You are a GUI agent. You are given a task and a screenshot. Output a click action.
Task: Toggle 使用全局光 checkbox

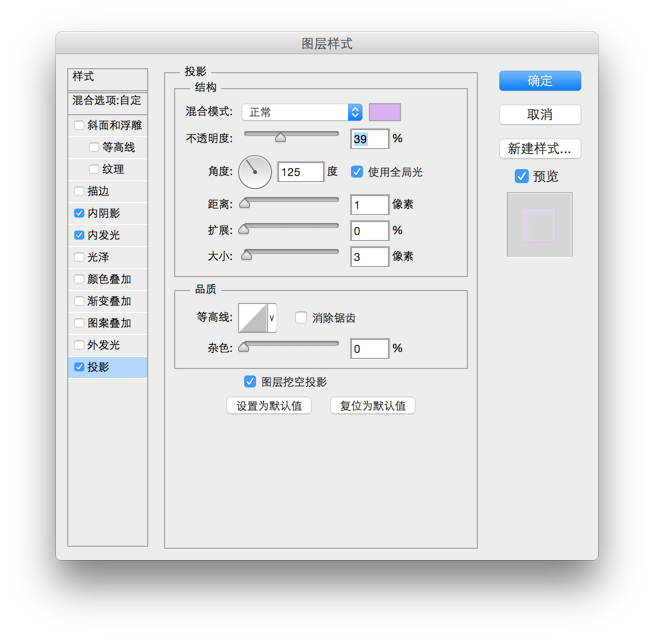357,171
